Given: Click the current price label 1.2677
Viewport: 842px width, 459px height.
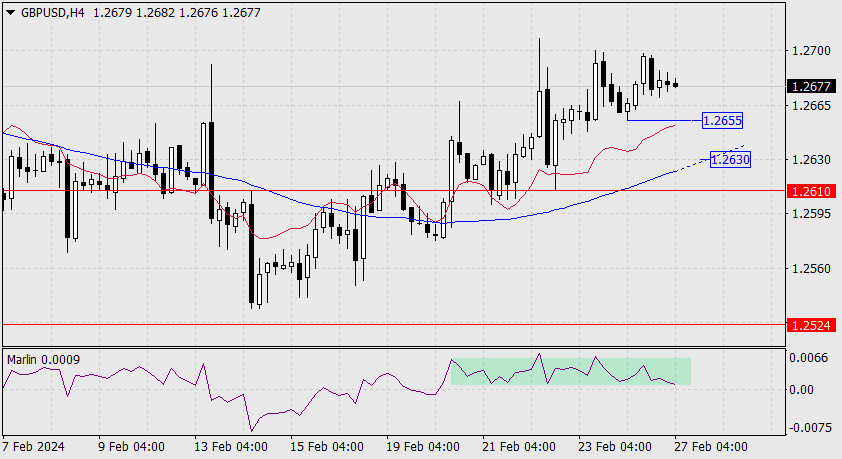Looking at the screenshot, I should point(811,86).
